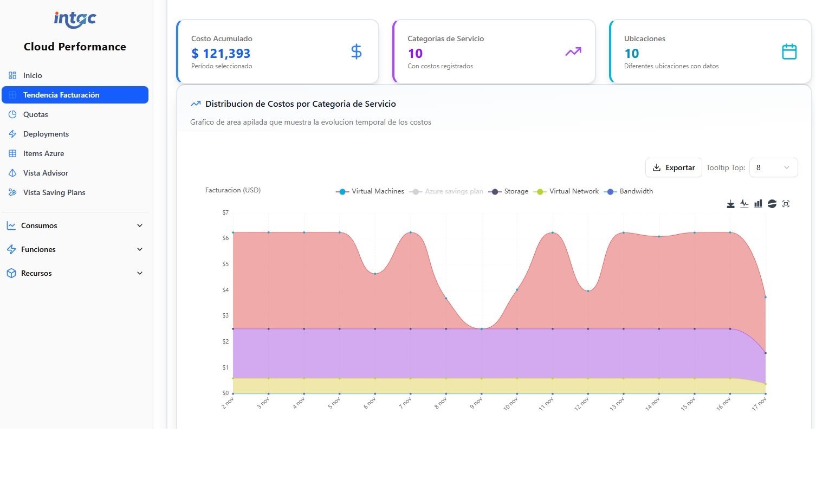
Task: Toggle Bandwidth legend color marker
Action: point(611,191)
